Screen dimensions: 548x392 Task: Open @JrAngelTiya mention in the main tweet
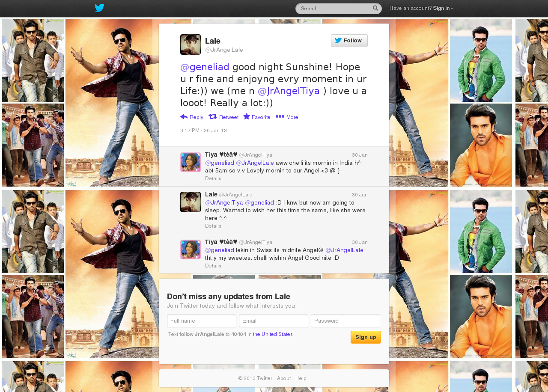(289, 91)
